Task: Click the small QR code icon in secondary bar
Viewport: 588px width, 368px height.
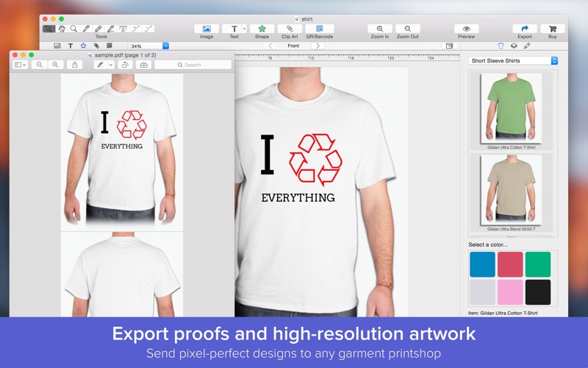Action: coord(110,46)
